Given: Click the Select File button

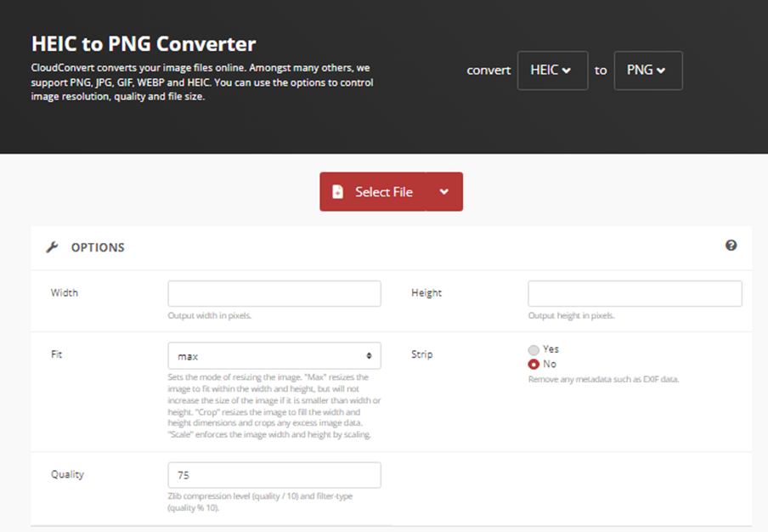Looking at the screenshot, I should (x=373, y=191).
